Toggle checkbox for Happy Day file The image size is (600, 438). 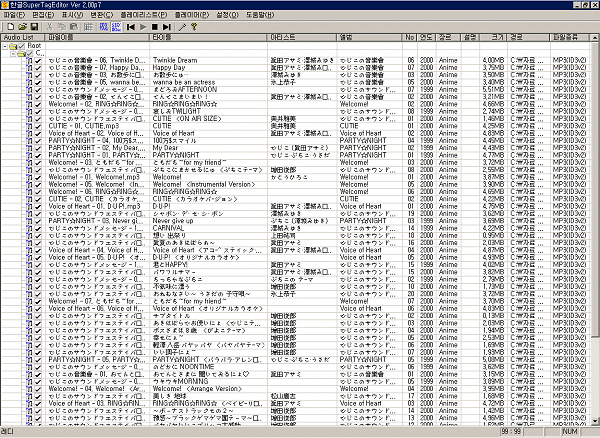(x=36, y=67)
